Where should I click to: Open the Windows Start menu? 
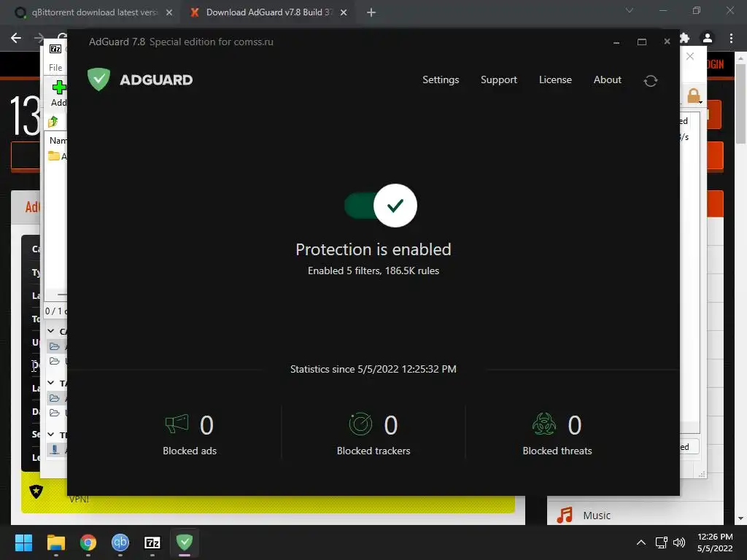click(23, 542)
